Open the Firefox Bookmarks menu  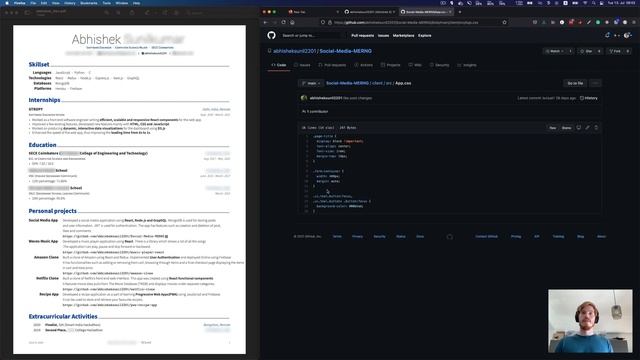point(89,3)
